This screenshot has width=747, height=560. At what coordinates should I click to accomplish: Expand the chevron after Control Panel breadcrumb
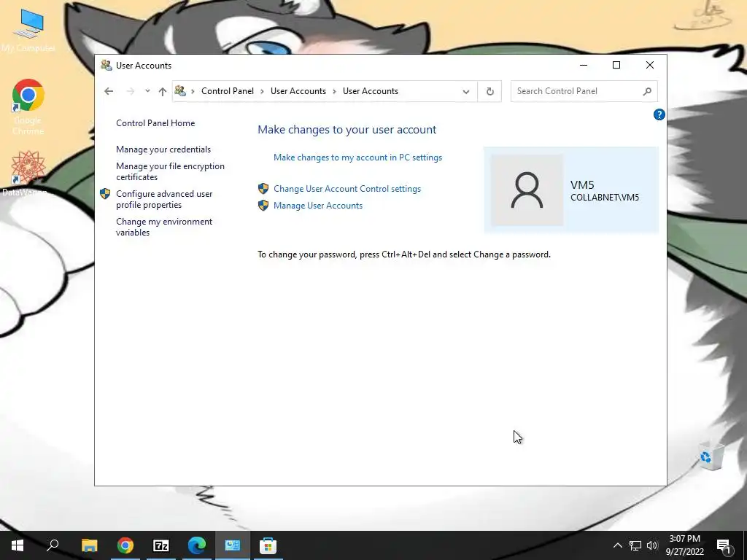[x=262, y=91]
